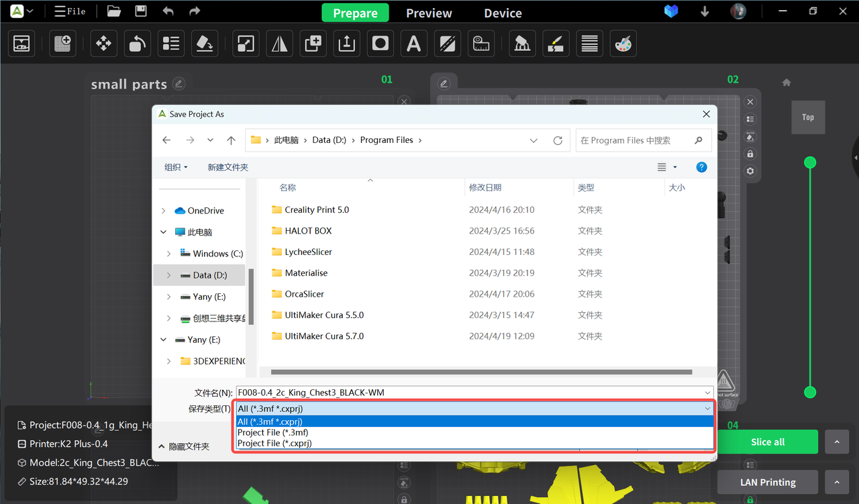Viewport: 859px width, 504px height.
Task: Select the tape Measure tool
Action: (481, 44)
